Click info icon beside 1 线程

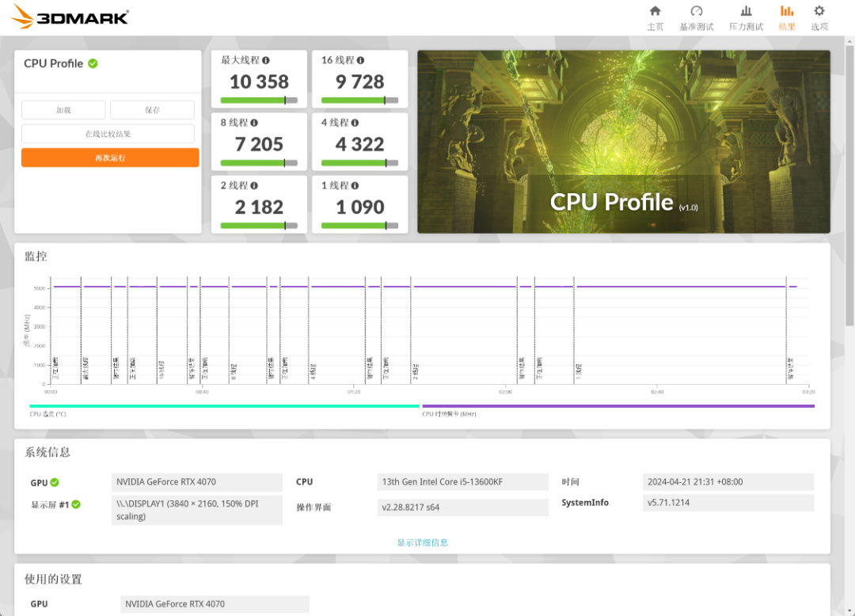[355, 185]
